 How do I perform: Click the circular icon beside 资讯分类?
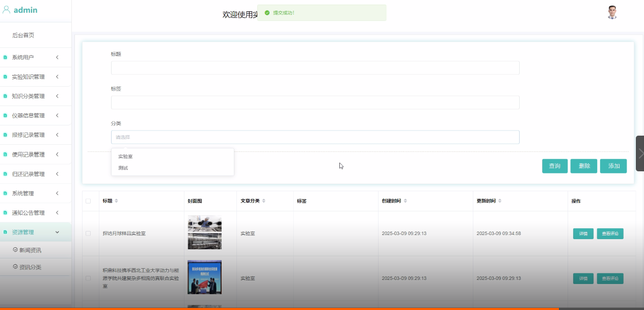point(15,267)
